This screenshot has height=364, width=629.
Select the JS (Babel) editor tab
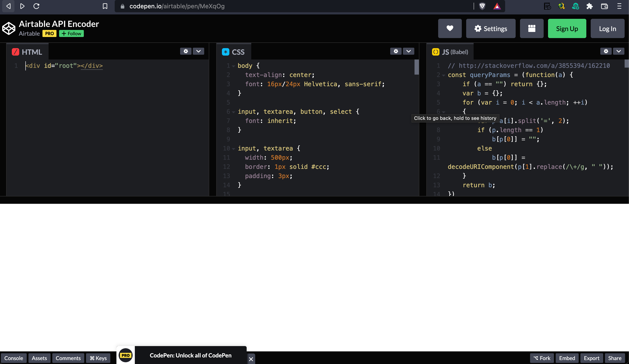pyautogui.click(x=450, y=52)
